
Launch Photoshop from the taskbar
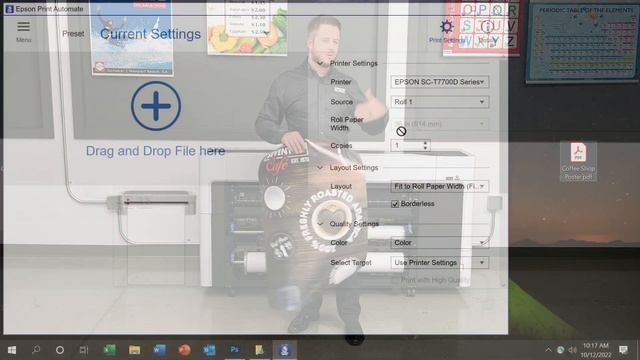(x=234, y=350)
